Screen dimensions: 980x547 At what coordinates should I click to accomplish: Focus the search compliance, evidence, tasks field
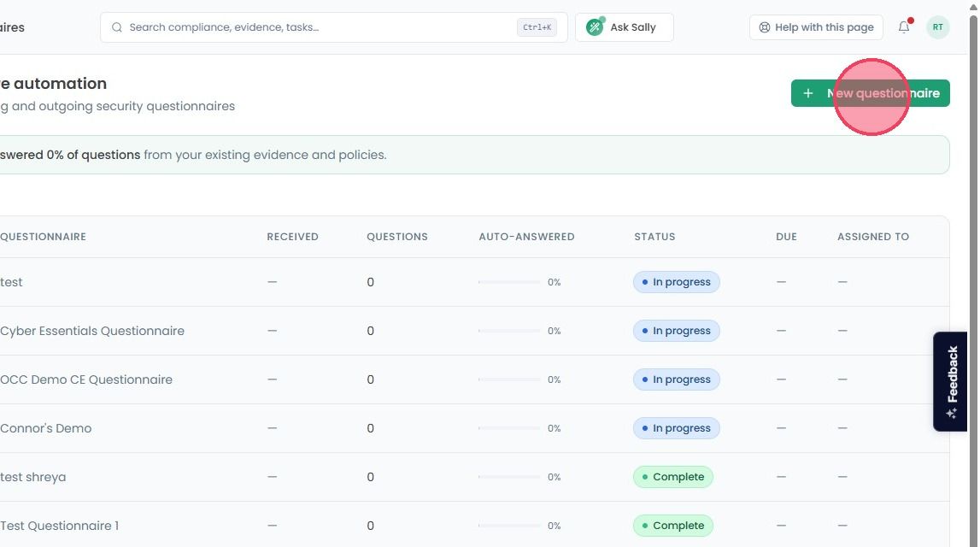click(x=334, y=27)
